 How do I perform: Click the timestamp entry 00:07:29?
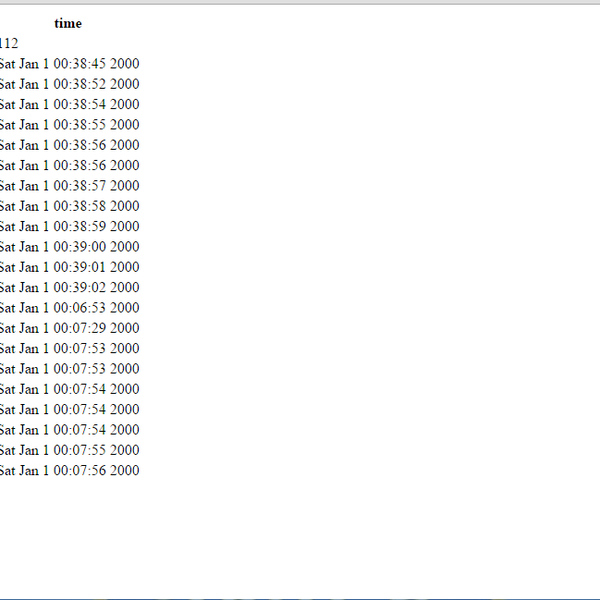point(69,328)
